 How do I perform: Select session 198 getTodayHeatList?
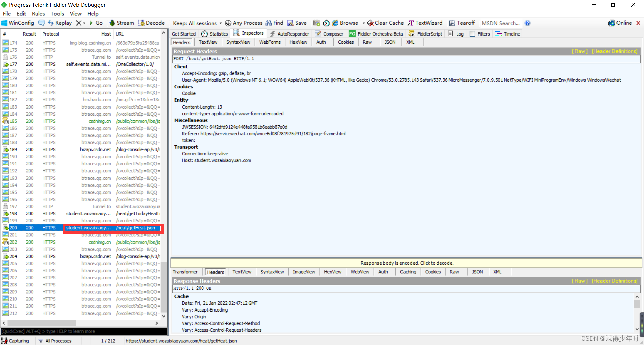pyautogui.click(x=81, y=214)
